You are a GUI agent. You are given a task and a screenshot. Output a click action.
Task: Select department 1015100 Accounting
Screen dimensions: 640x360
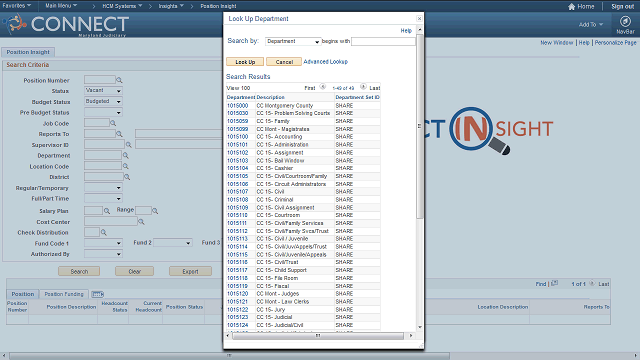[237, 137]
